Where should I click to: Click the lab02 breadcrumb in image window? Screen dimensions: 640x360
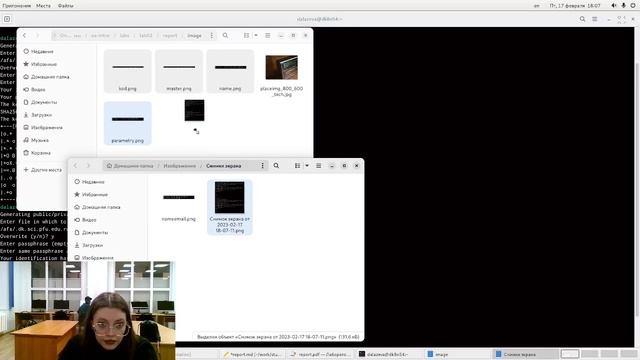pyautogui.click(x=146, y=36)
